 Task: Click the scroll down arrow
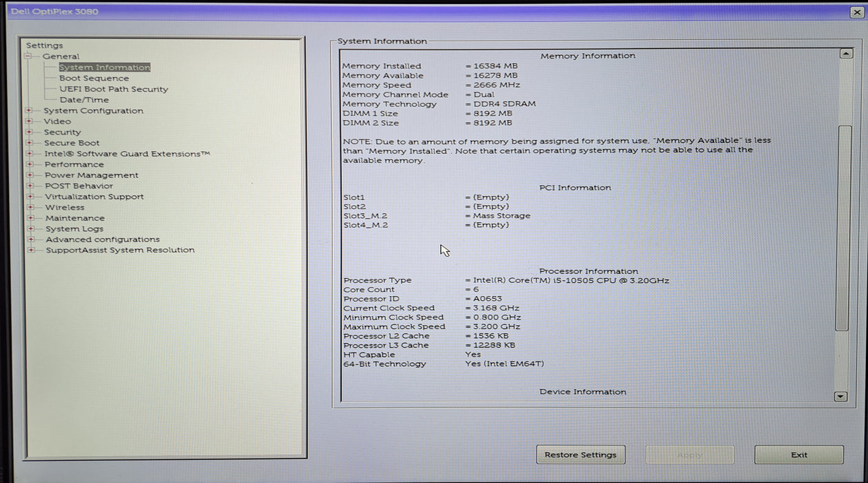pos(840,396)
